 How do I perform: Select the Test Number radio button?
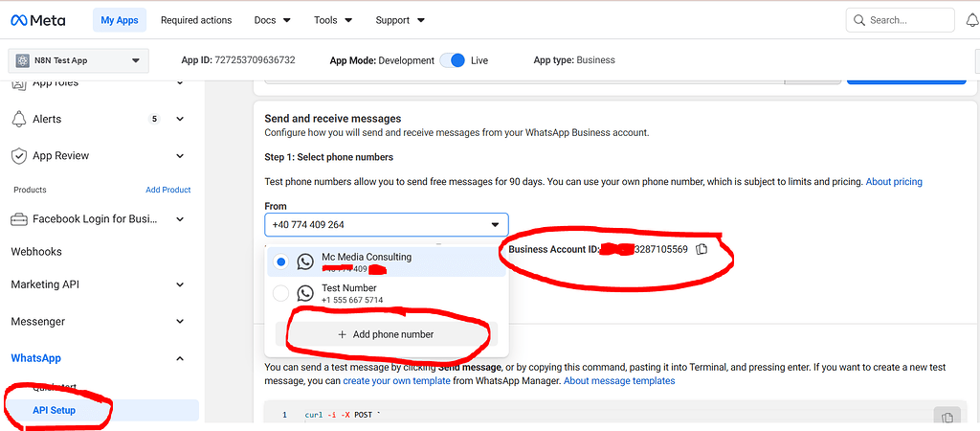point(281,293)
